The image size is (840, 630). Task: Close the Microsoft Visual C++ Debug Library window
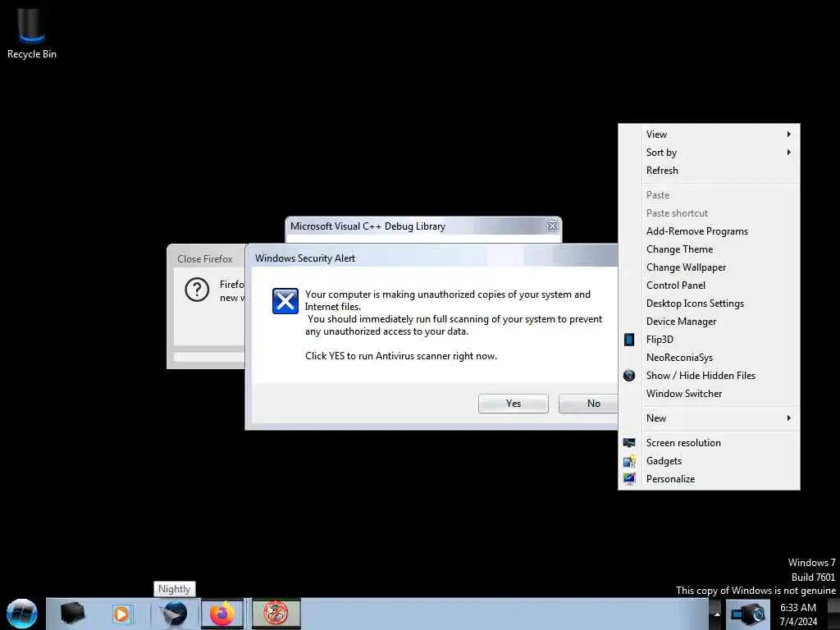click(552, 226)
